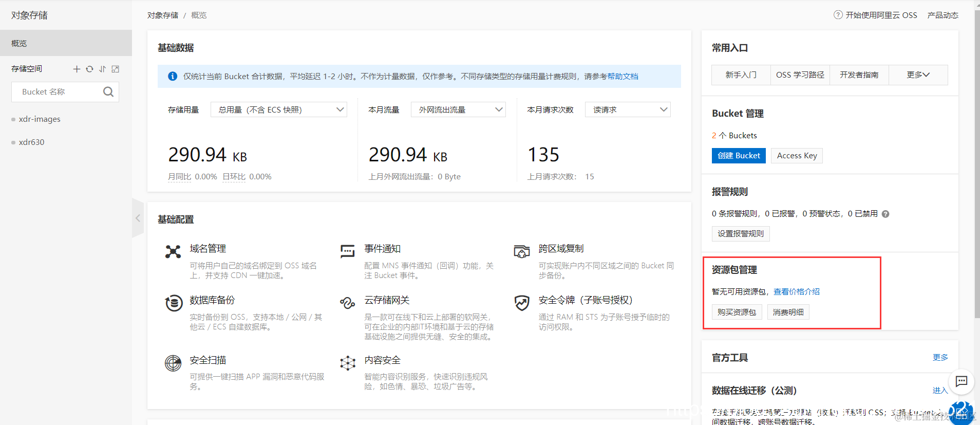Open 安全扫描 title
This screenshot has width=980, height=425.
tap(208, 360)
